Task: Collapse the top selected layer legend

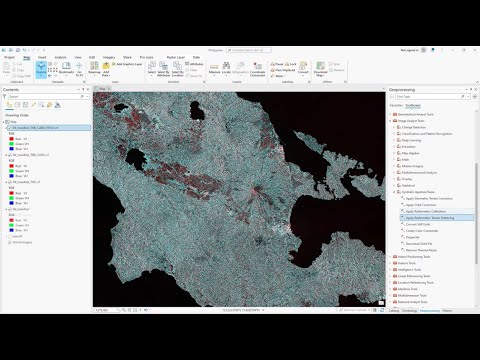Action: tap(6, 128)
